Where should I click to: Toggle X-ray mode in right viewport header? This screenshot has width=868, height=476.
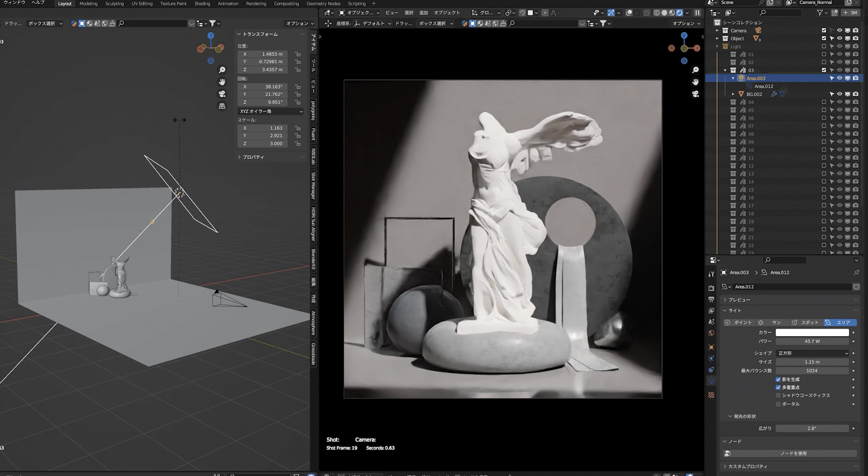[647, 13]
